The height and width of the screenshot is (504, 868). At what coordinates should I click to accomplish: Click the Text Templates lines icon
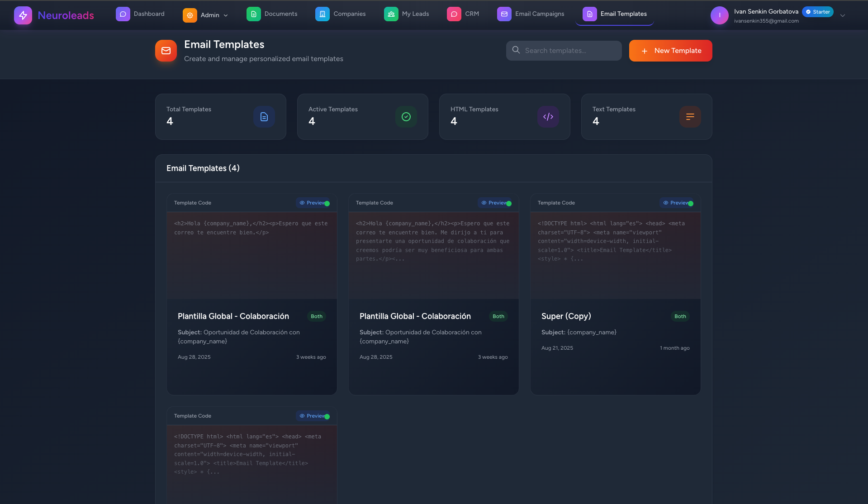690,117
